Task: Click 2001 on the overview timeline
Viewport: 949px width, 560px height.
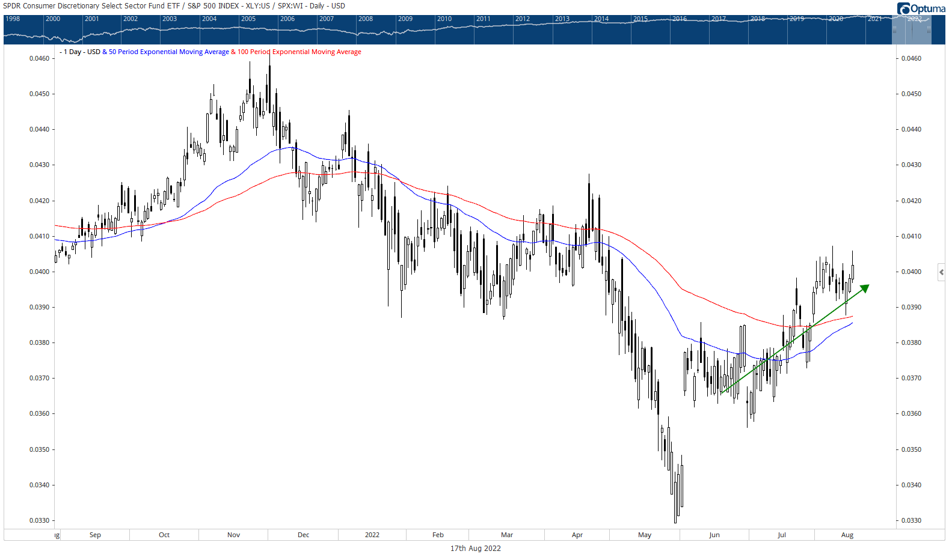Action: pos(92,19)
